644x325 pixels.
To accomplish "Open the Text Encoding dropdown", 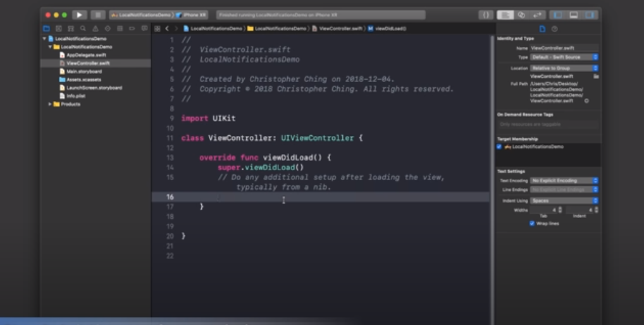I will [564, 181].
